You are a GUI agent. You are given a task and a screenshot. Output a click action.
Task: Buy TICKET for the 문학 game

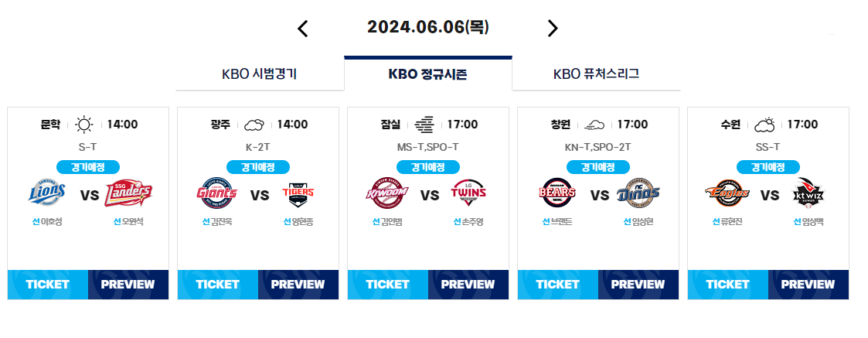[x=48, y=285]
